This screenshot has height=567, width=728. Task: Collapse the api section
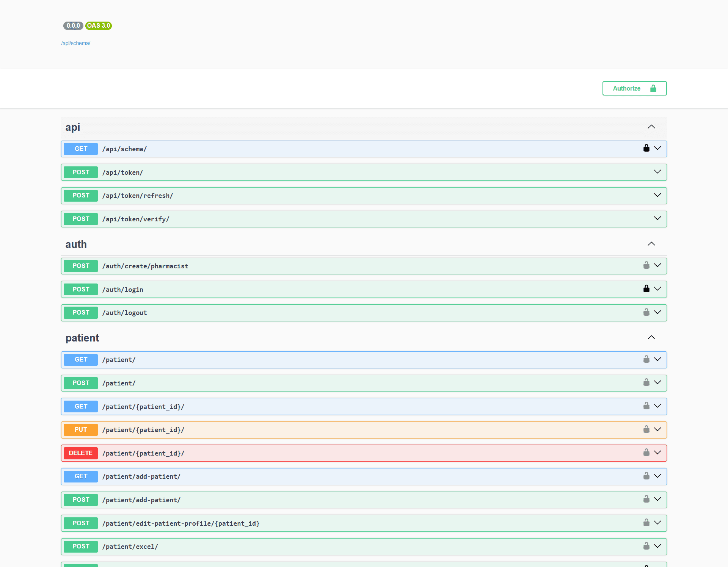tap(652, 127)
